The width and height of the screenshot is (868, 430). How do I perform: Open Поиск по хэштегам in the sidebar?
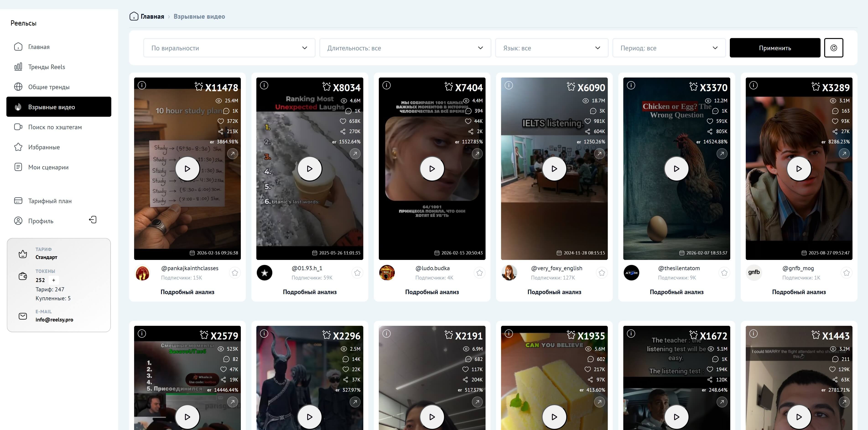click(x=55, y=127)
